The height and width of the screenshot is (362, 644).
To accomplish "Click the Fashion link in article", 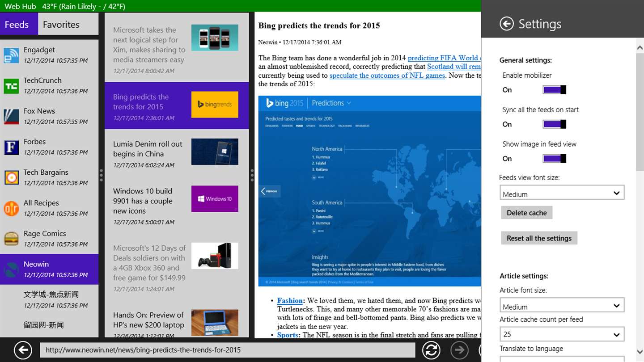I will coord(290,301).
